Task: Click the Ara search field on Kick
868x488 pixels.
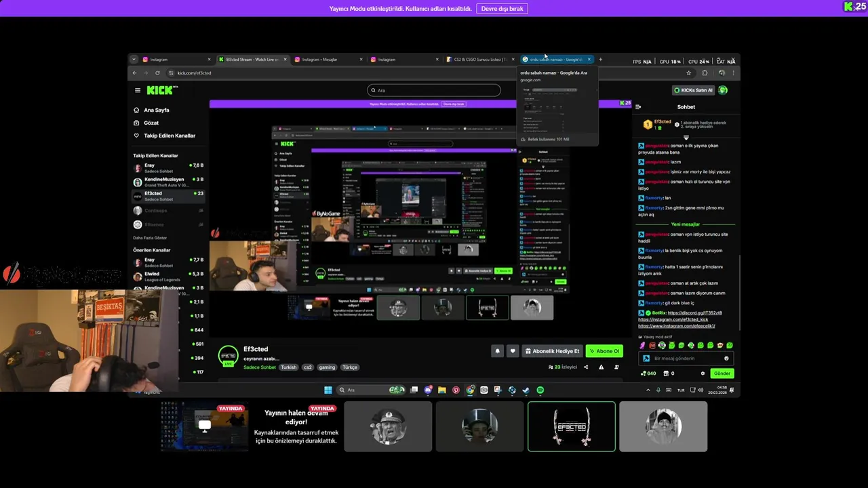Action: pos(433,90)
